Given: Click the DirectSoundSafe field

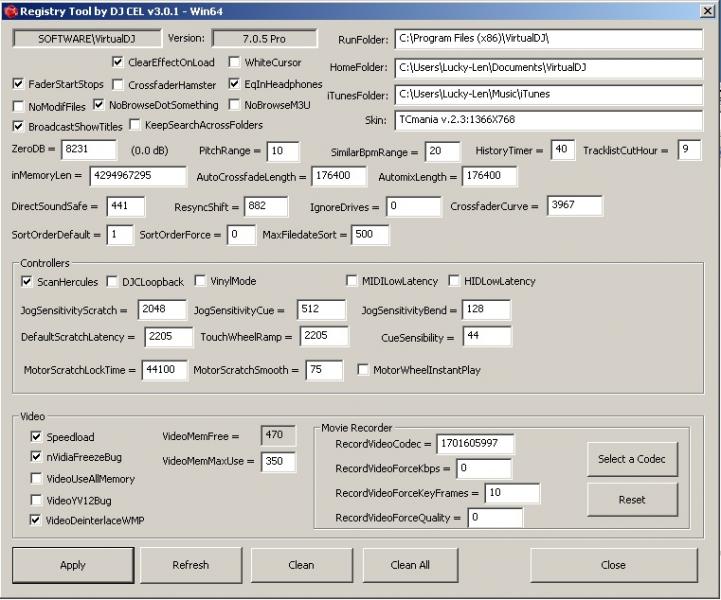Looking at the screenshot, I should [126, 206].
